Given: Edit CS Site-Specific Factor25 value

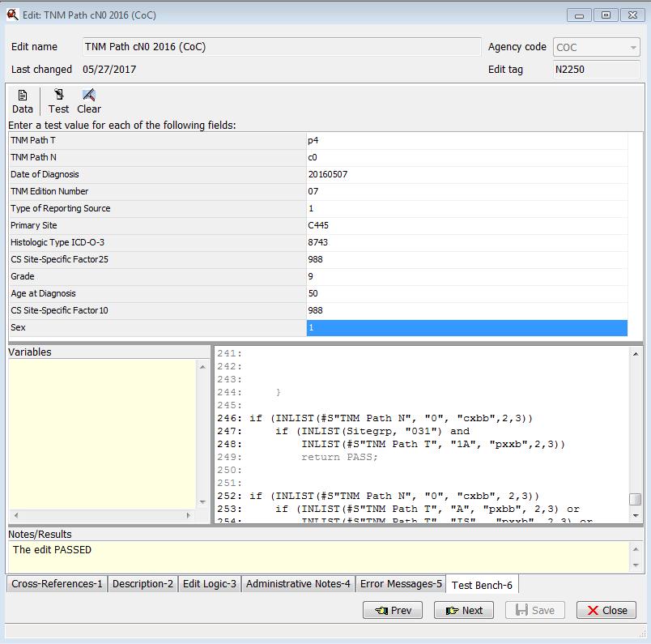Looking at the screenshot, I should click(467, 260).
